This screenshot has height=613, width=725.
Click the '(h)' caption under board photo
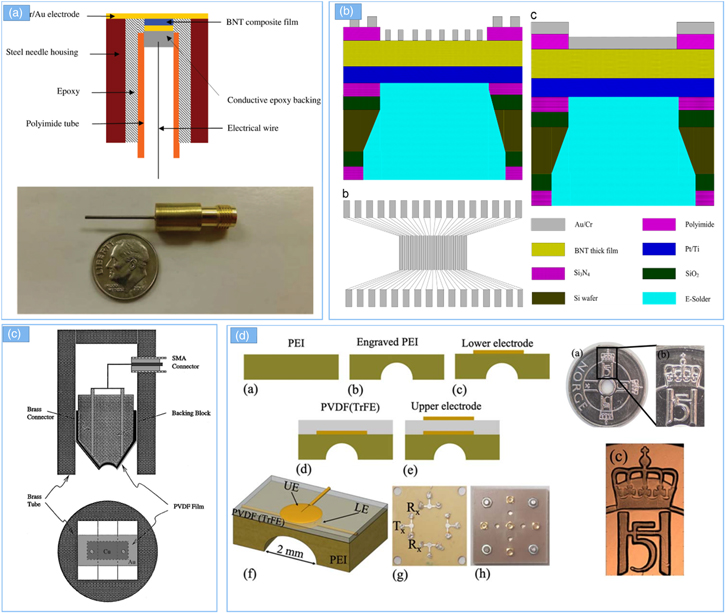coord(482,574)
